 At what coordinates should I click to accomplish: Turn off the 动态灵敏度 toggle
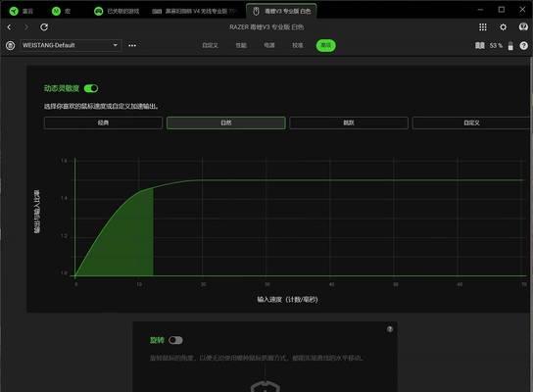coord(91,88)
